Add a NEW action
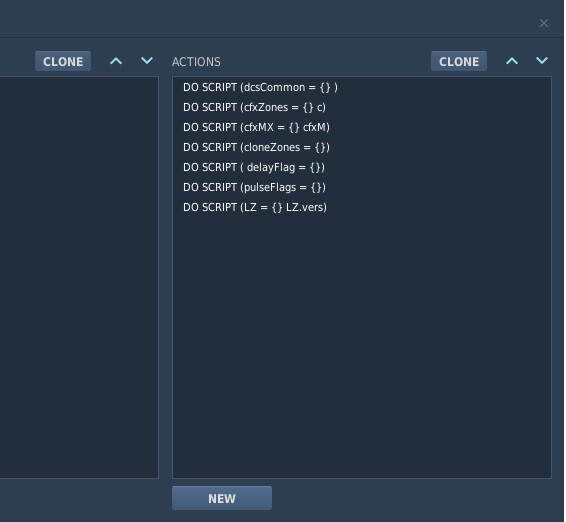566x522 pixels. (222, 498)
